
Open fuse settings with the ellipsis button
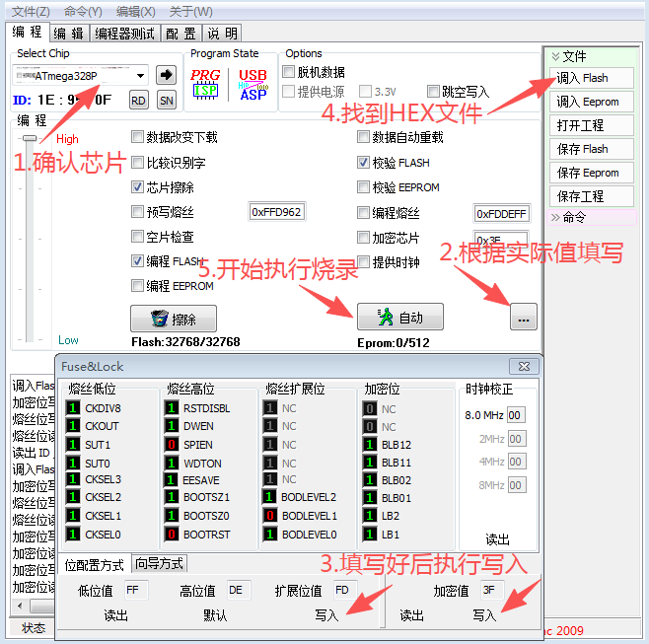(524, 317)
